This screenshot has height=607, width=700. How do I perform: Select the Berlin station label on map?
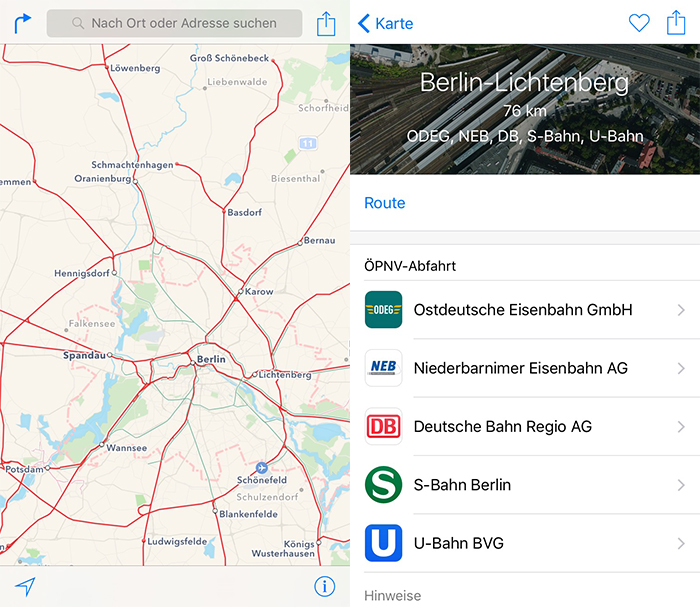point(211,359)
